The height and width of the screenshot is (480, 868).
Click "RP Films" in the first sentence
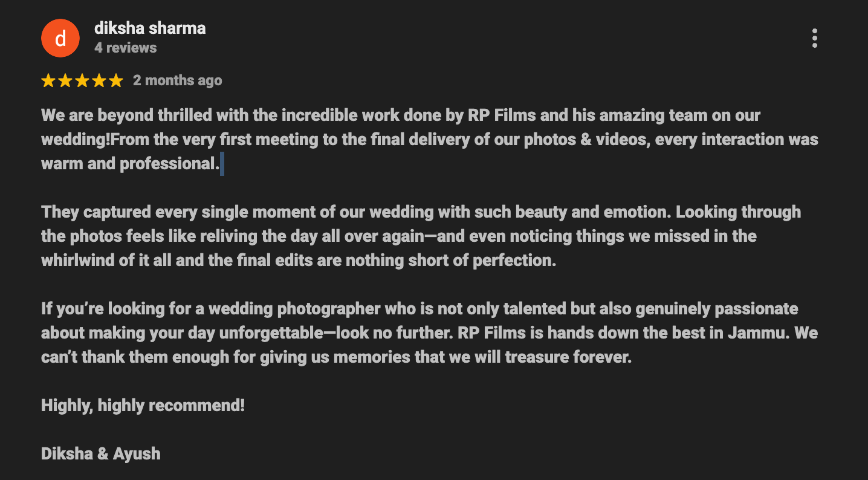coord(494,115)
